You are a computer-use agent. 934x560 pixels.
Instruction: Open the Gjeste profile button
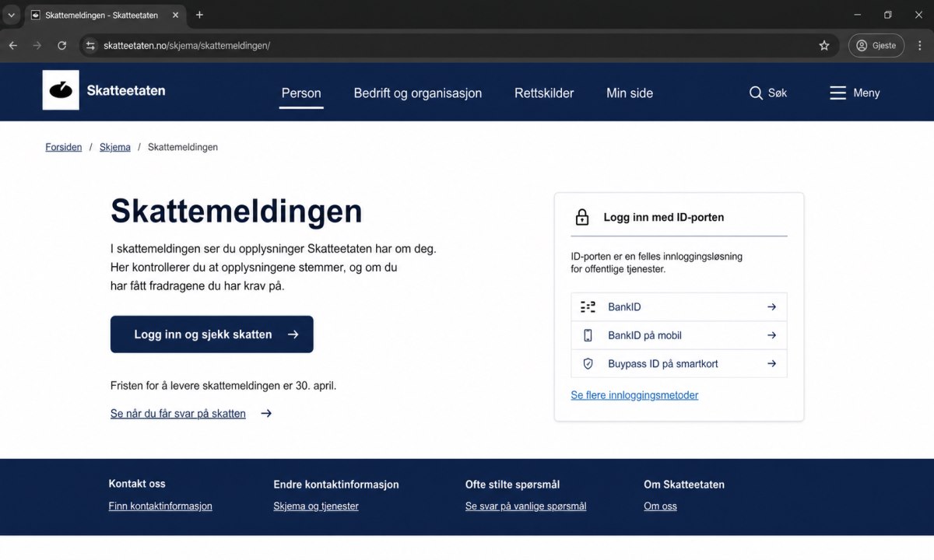tap(876, 45)
